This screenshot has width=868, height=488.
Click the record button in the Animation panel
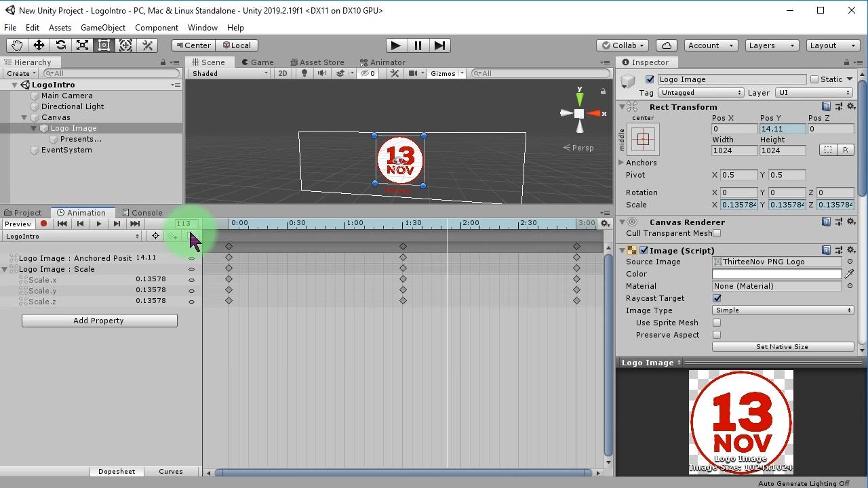[43, 224]
